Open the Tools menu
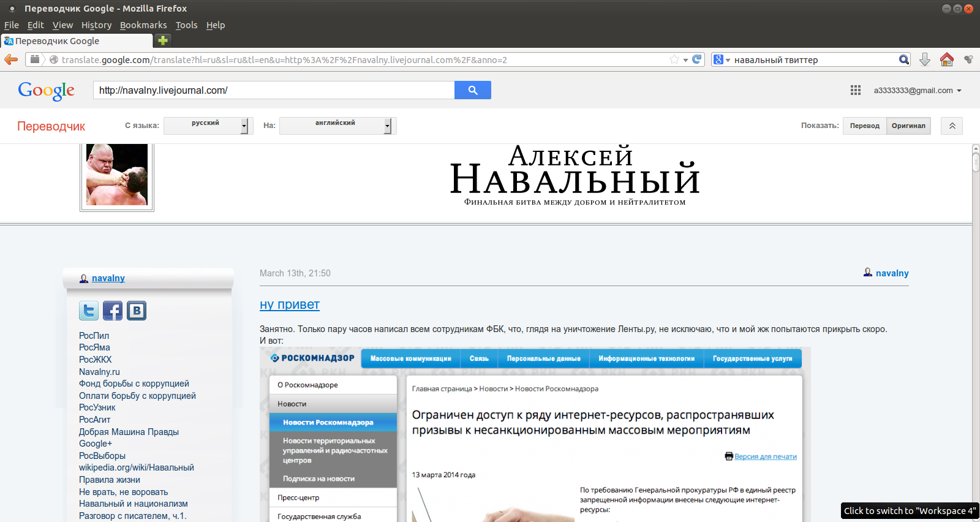This screenshot has height=522, width=980. [x=186, y=25]
